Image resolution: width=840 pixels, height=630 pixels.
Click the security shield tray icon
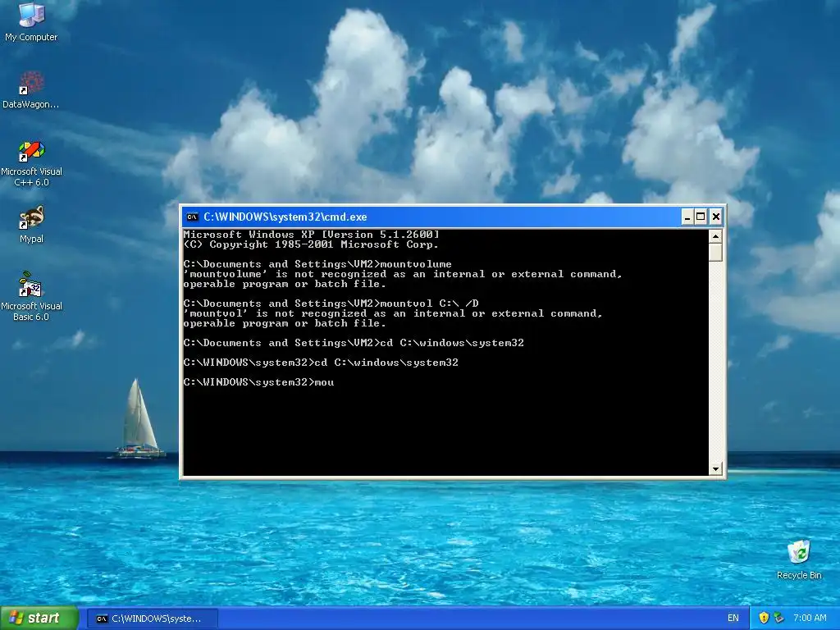click(x=764, y=618)
